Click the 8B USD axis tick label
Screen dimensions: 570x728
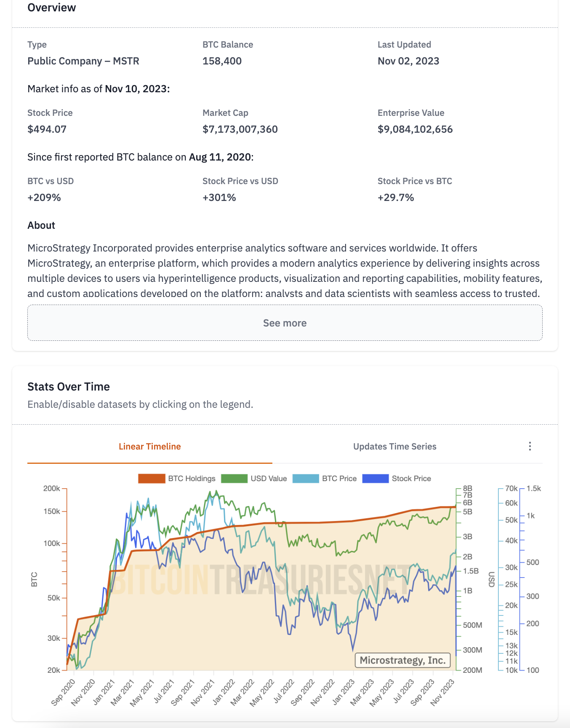click(x=468, y=489)
